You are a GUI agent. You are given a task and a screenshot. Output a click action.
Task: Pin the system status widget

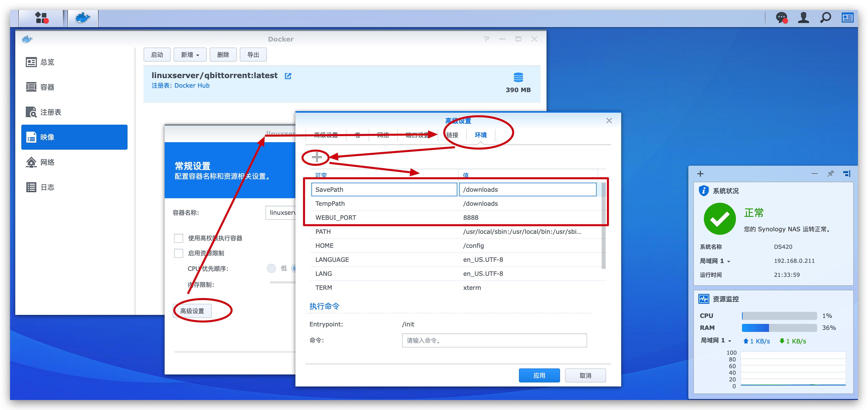coord(831,174)
